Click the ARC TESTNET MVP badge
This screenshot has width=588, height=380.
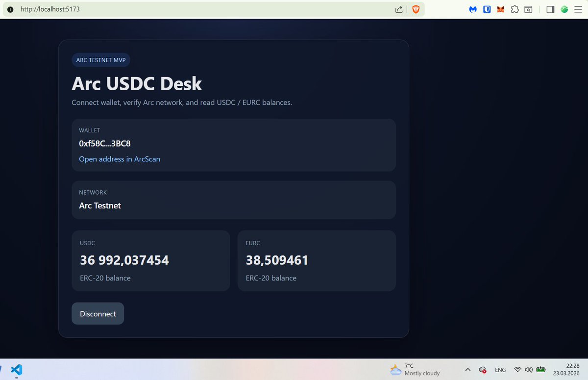(x=101, y=60)
